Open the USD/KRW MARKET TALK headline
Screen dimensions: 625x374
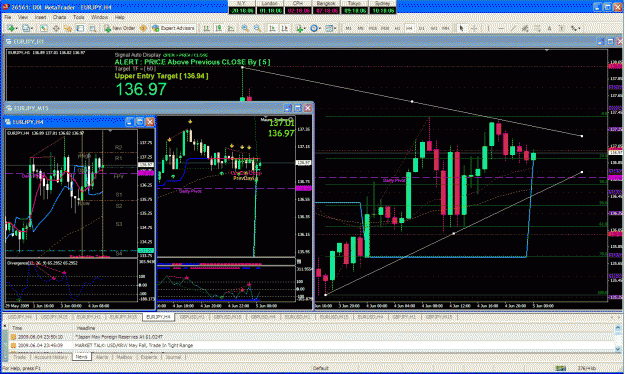point(134,345)
